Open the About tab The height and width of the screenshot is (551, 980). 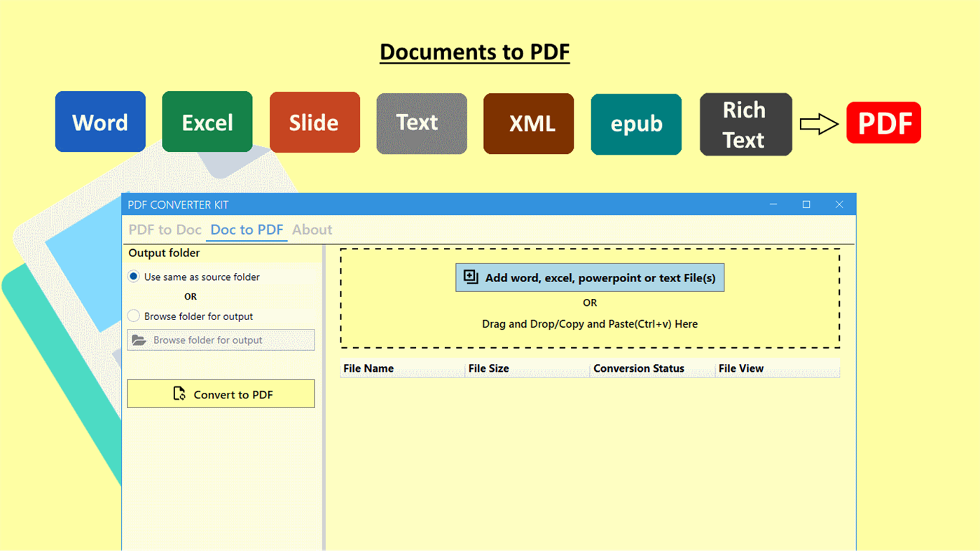coord(312,229)
